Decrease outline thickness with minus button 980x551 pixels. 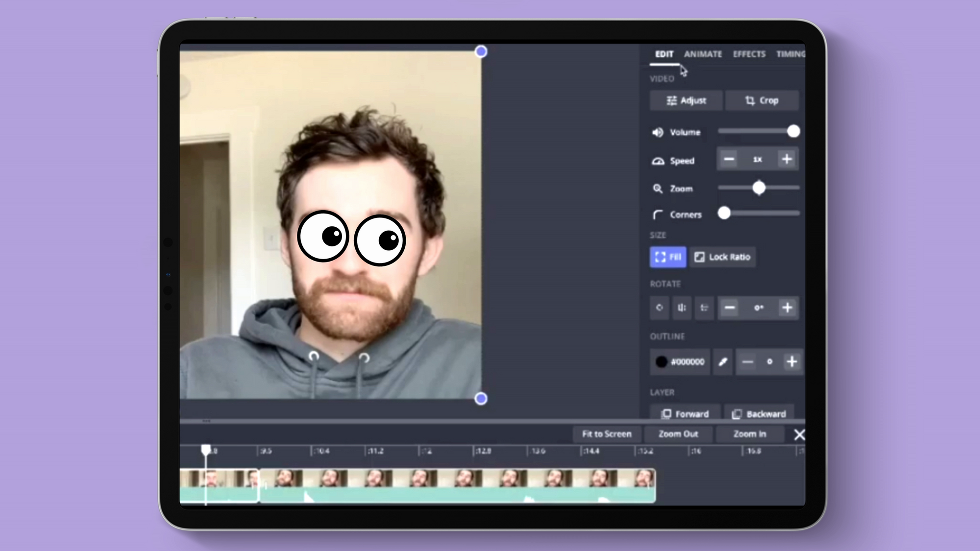coord(747,362)
